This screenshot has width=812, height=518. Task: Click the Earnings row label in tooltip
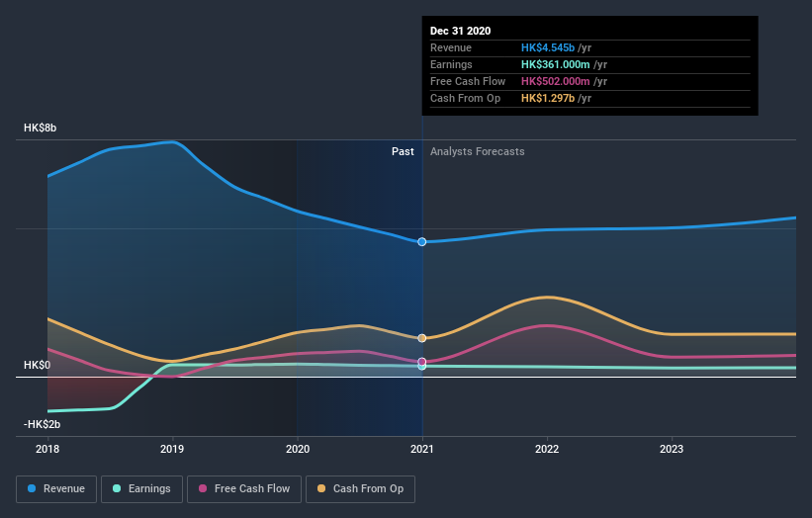tap(451, 64)
